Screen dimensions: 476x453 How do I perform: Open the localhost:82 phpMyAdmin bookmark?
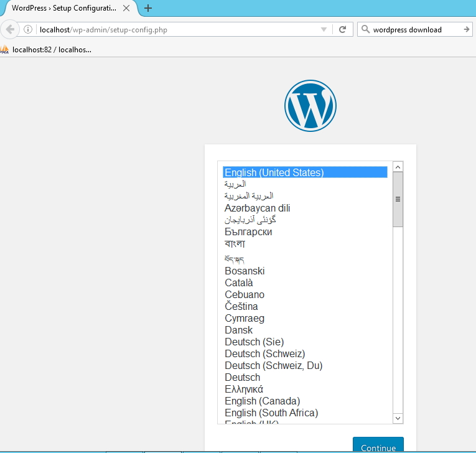[46, 50]
